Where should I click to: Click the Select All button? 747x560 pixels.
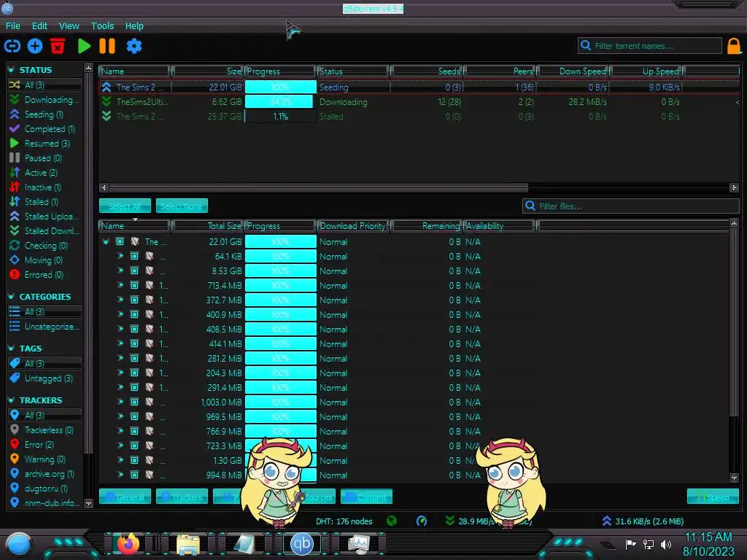tap(125, 206)
